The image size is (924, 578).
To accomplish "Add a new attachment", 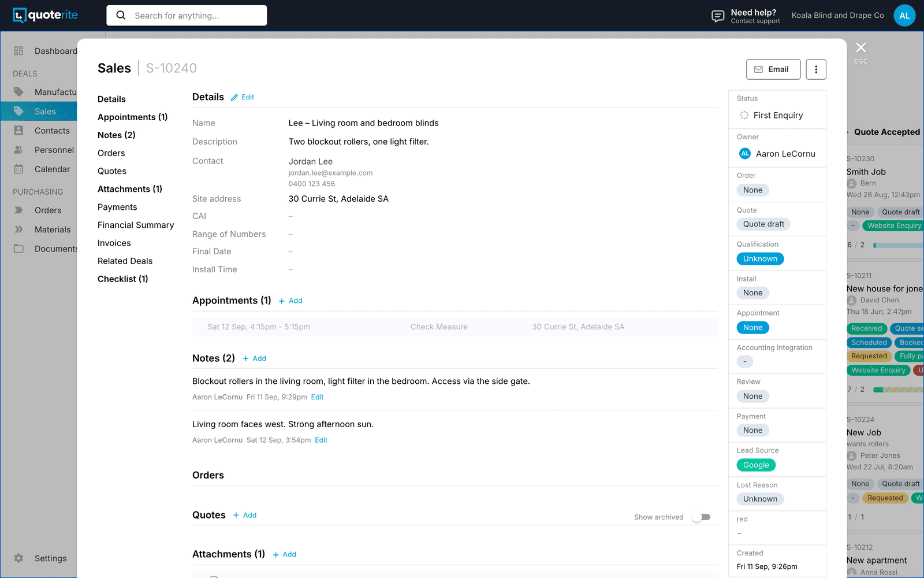I will (285, 555).
